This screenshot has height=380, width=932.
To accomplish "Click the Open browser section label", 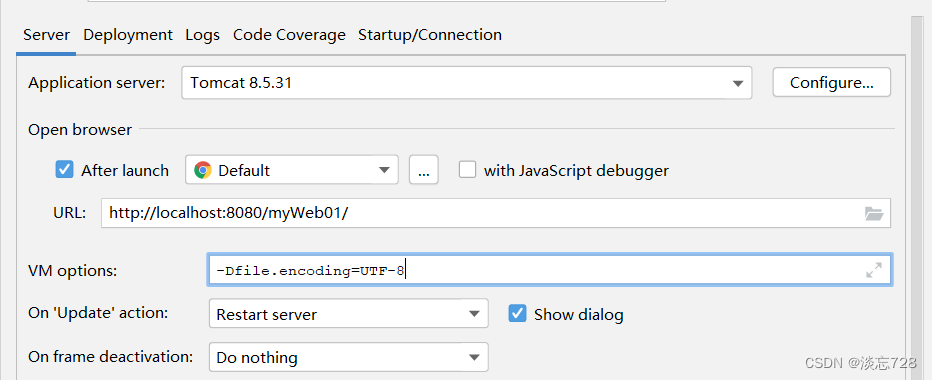I will coord(80,129).
